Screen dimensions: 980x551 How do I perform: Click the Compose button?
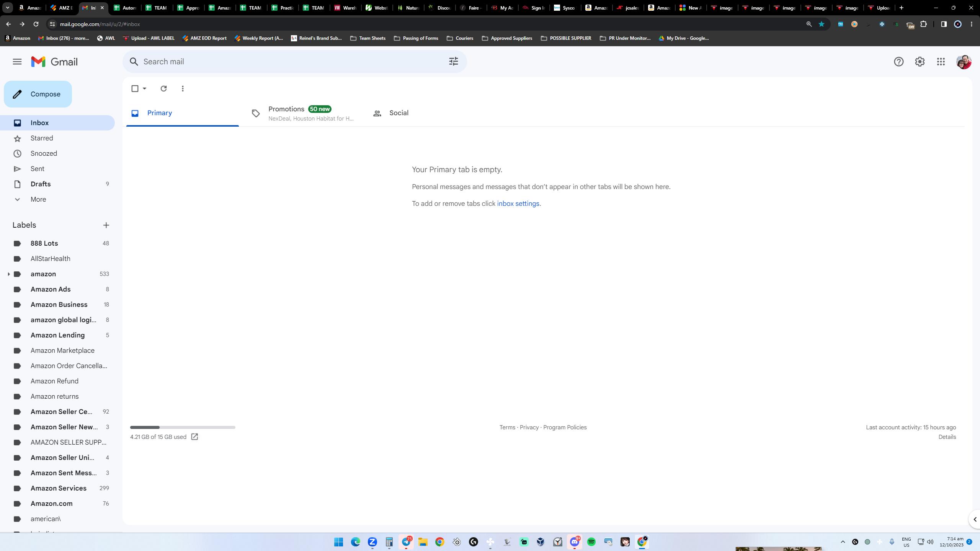pos(38,94)
